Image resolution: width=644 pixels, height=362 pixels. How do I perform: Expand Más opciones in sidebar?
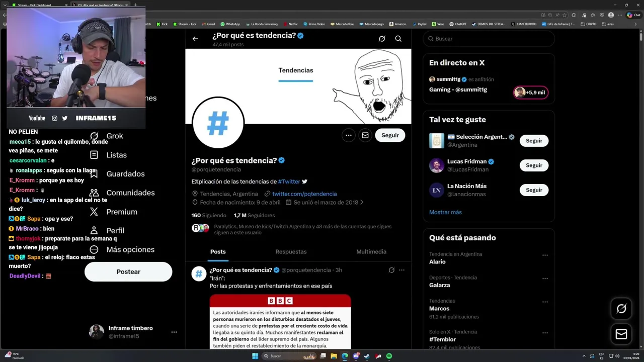tap(122, 249)
